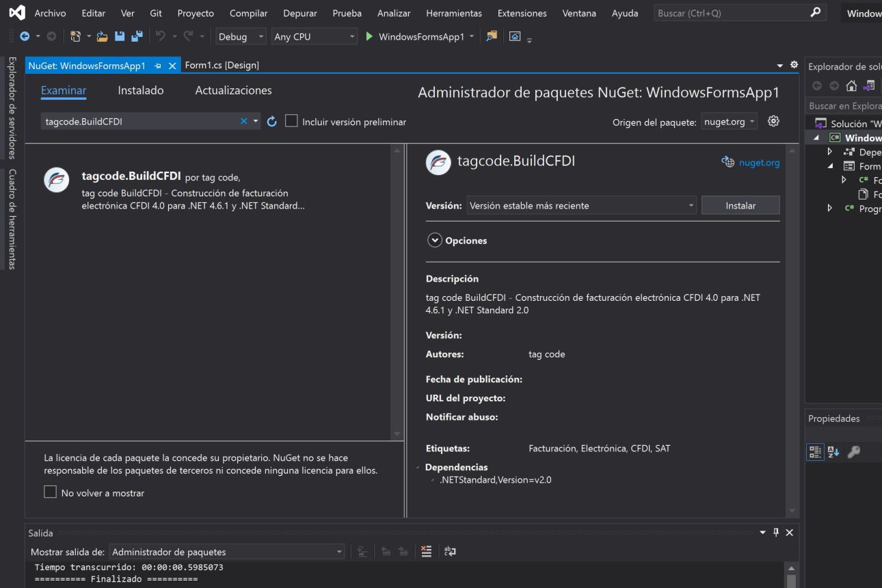Select the Examinar tab
Image resolution: width=882 pixels, height=588 pixels.
[64, 90]
